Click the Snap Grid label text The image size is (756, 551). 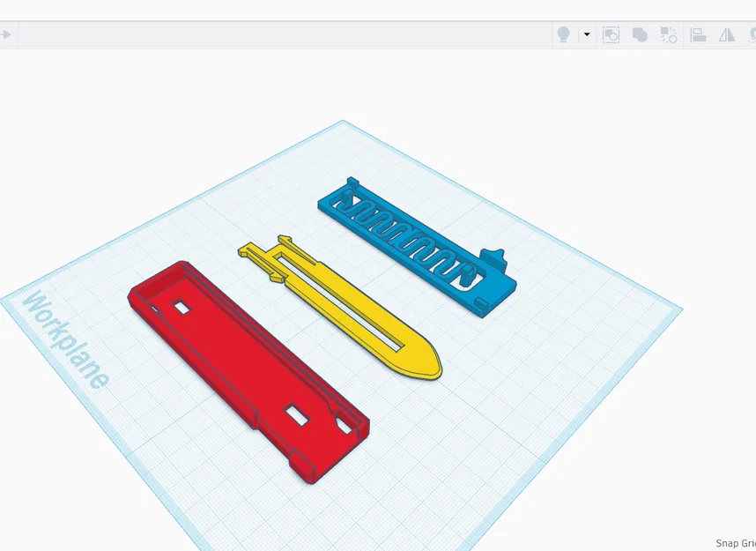(x=734, y=541)
